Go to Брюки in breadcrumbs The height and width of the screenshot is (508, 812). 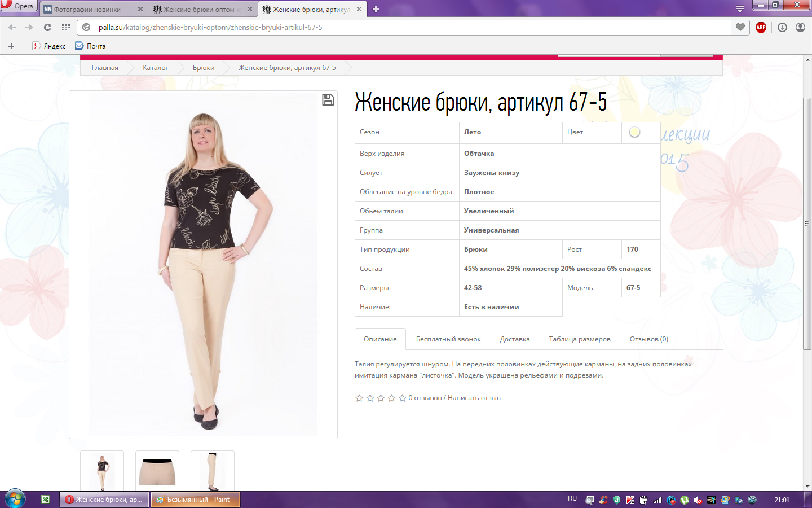204,68
